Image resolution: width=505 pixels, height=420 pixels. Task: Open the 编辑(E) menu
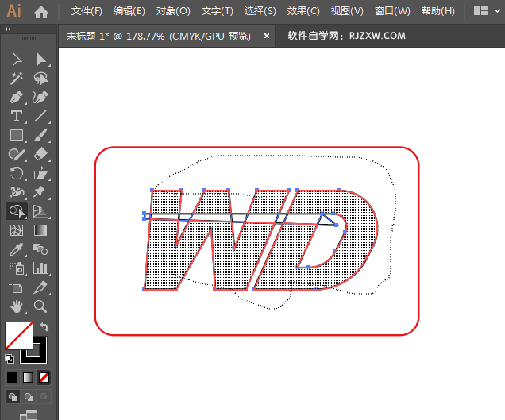pos(129,11)
